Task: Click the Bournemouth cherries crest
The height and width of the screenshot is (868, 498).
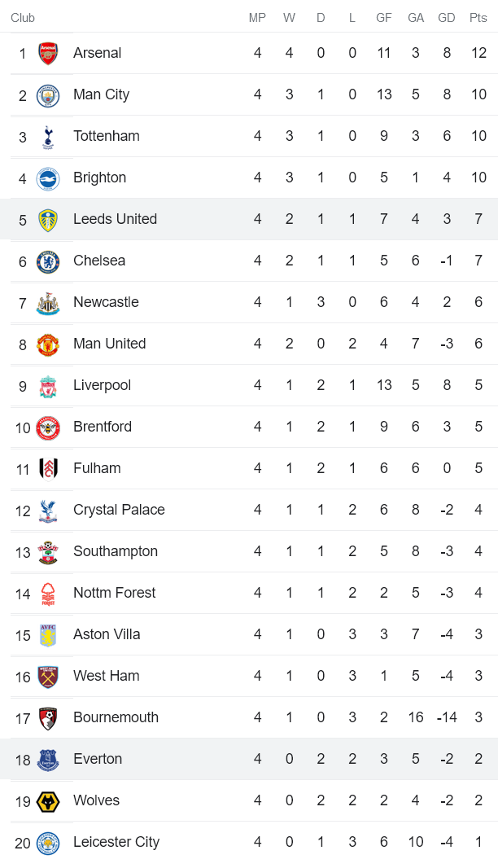Action: click(47, 717)
